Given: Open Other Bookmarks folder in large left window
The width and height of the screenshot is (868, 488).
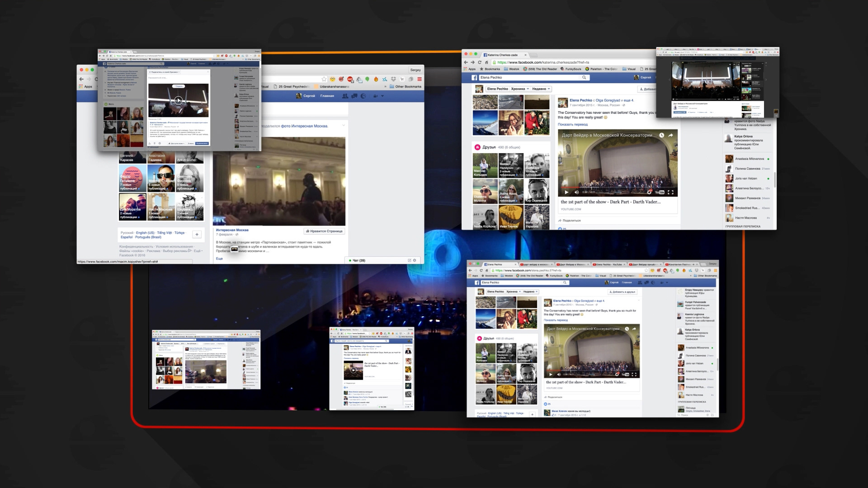Looking at the screenshot, I should point(405,86).
